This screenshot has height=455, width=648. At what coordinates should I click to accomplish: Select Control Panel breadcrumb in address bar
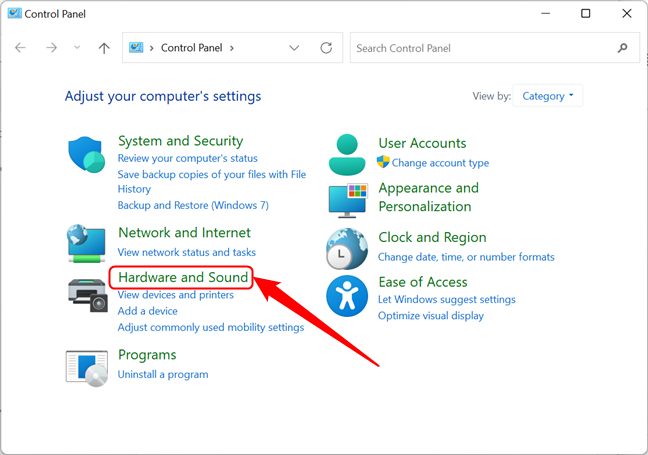point(192,48)
